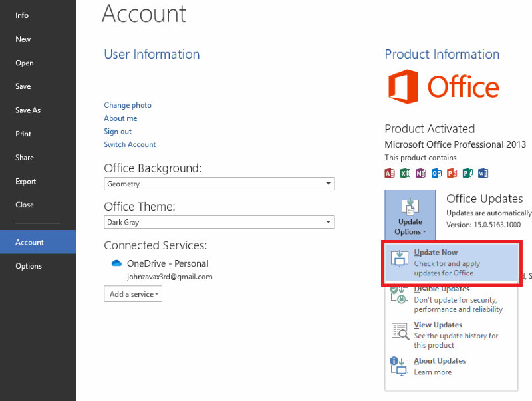Choose View Updates menu item
The height and width of the screenshot is (401, 532).
tap(452, 335)
